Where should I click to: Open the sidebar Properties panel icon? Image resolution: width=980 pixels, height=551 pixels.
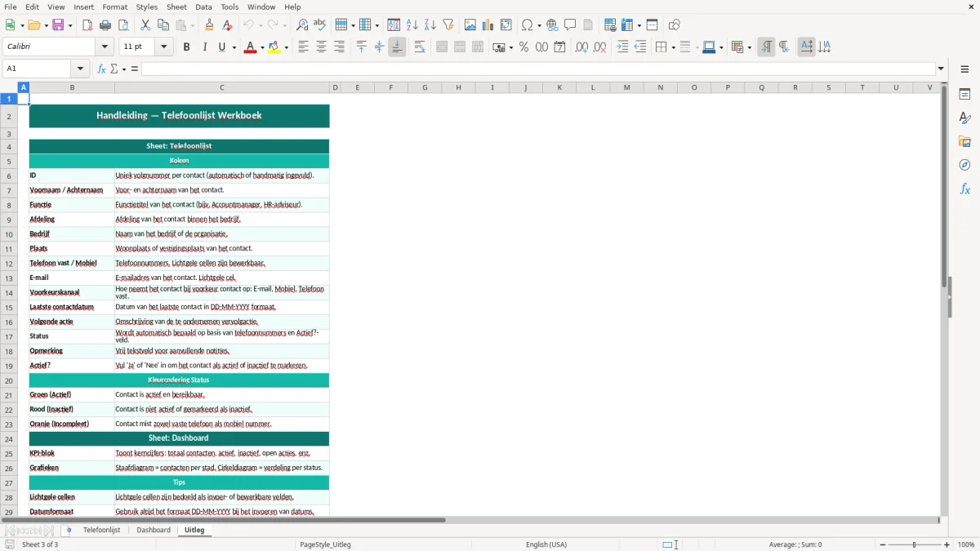[964, 95]
